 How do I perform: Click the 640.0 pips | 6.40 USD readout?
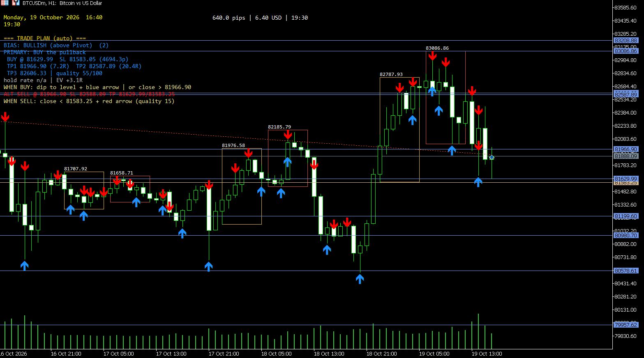pos(260,18)
